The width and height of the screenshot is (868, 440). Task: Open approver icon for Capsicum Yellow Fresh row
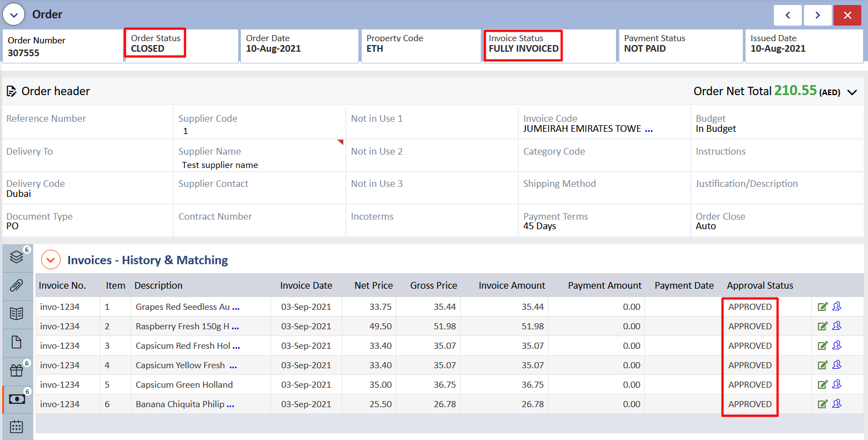click(837, 365)
